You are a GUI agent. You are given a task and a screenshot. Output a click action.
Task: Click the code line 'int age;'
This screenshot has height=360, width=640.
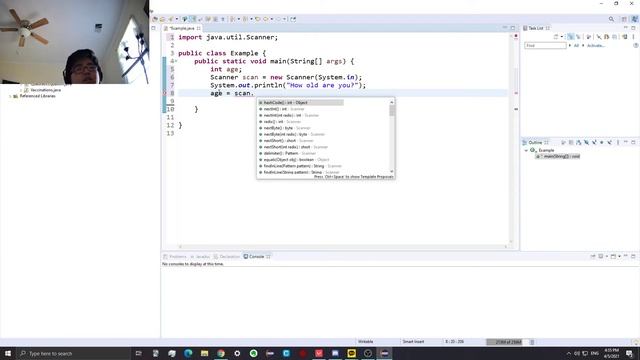click(x=226, y=69)
